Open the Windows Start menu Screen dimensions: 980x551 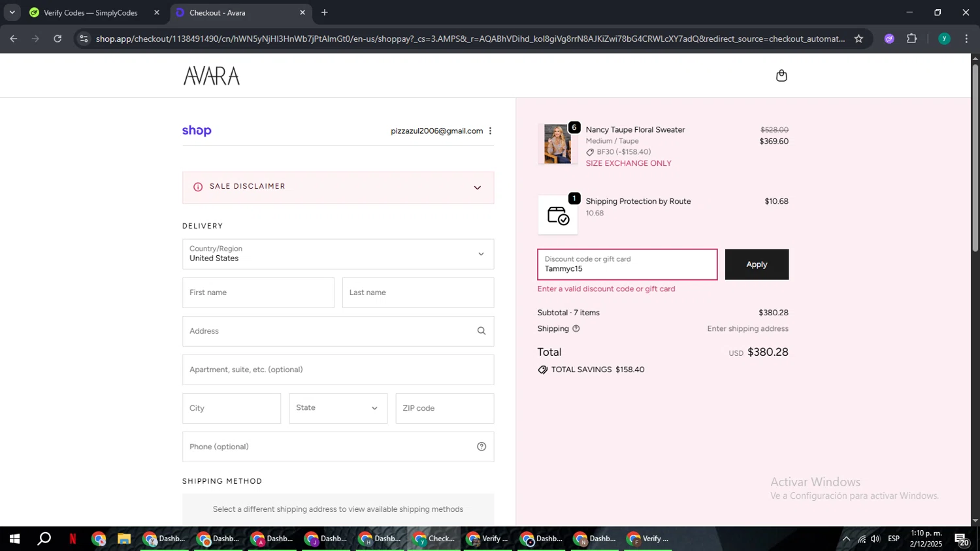(14, 539)
